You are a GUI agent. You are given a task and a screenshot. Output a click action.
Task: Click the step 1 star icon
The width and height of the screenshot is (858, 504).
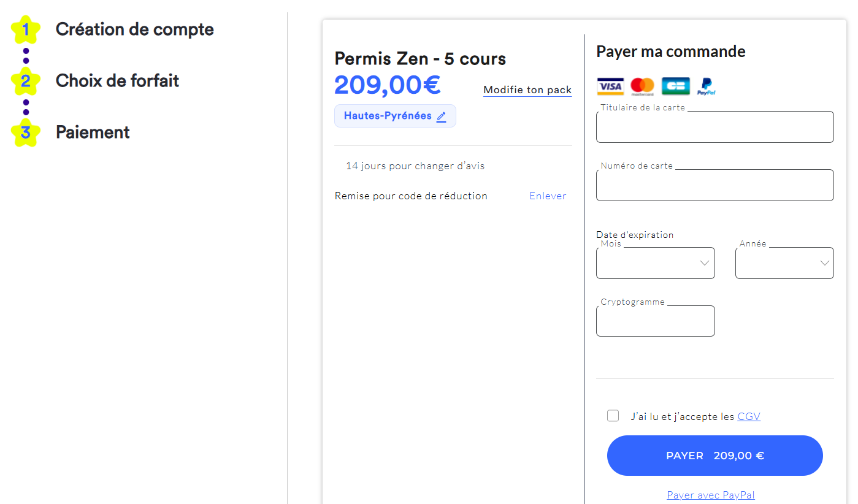click(x=26, y=29)
